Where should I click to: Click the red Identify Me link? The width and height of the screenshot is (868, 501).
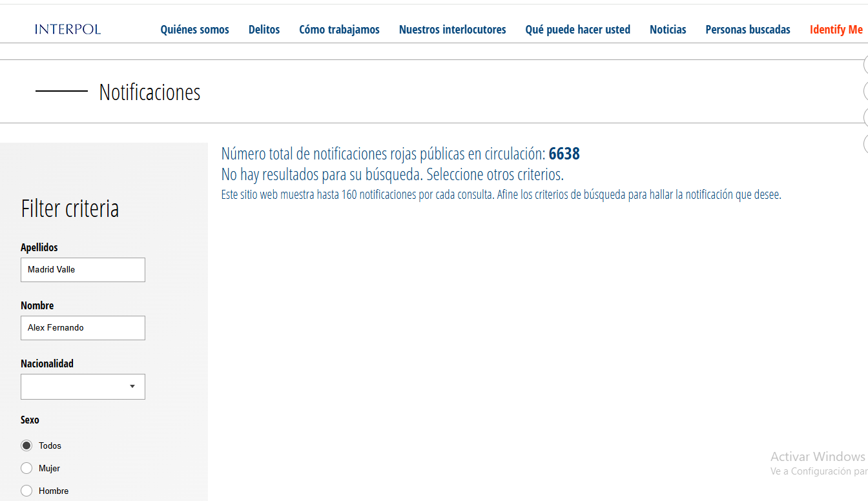(836, 30)
